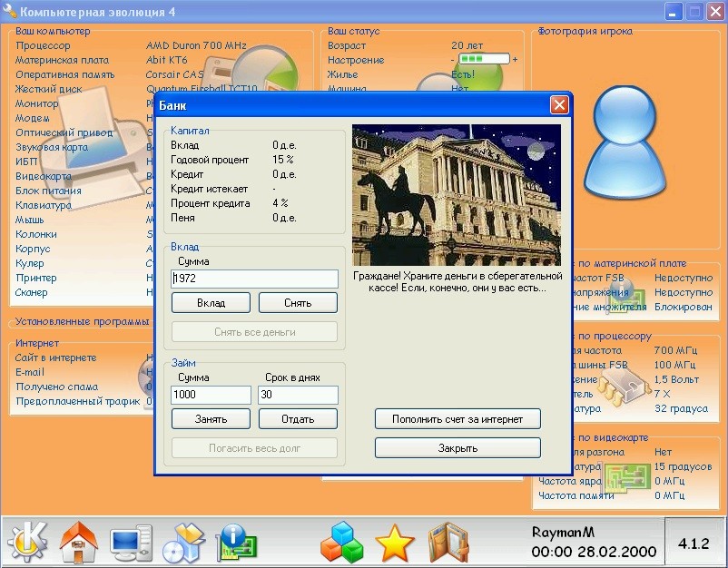Image resolution: width=728 pixels, height=568 pixels.
Task: Open the hardware info card icon
Action: click(237, 542)
